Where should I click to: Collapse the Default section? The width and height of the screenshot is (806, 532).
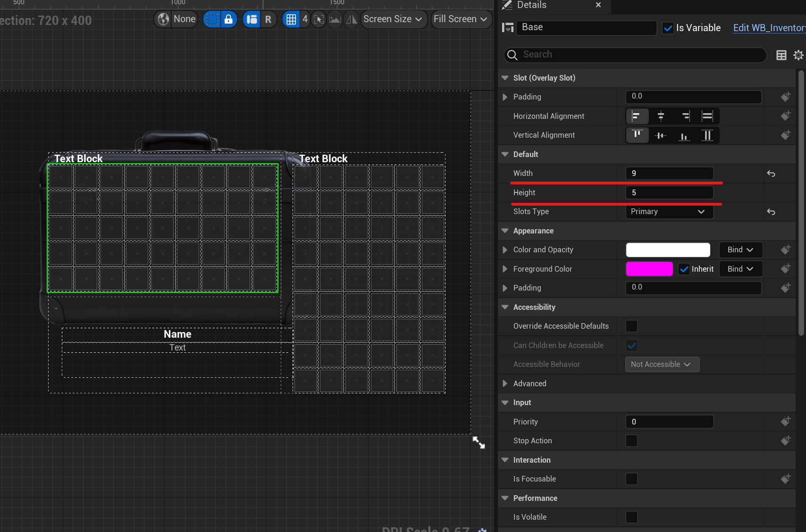[x=505, y=154]
